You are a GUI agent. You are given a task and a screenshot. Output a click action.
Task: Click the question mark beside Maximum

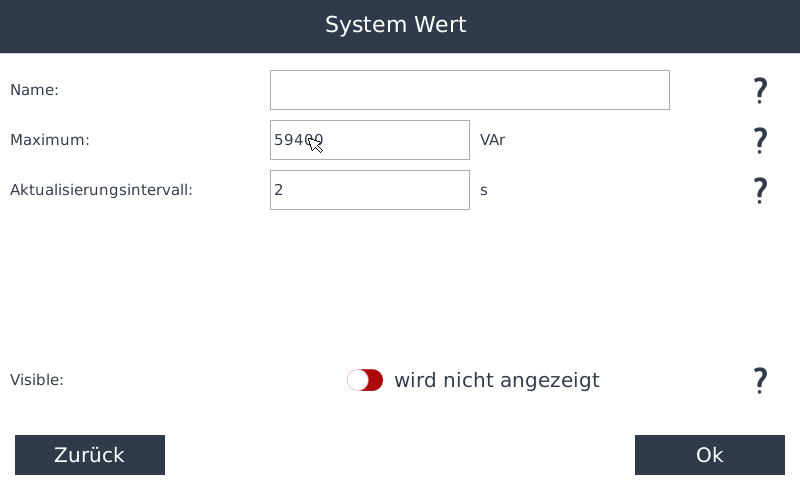760,140
